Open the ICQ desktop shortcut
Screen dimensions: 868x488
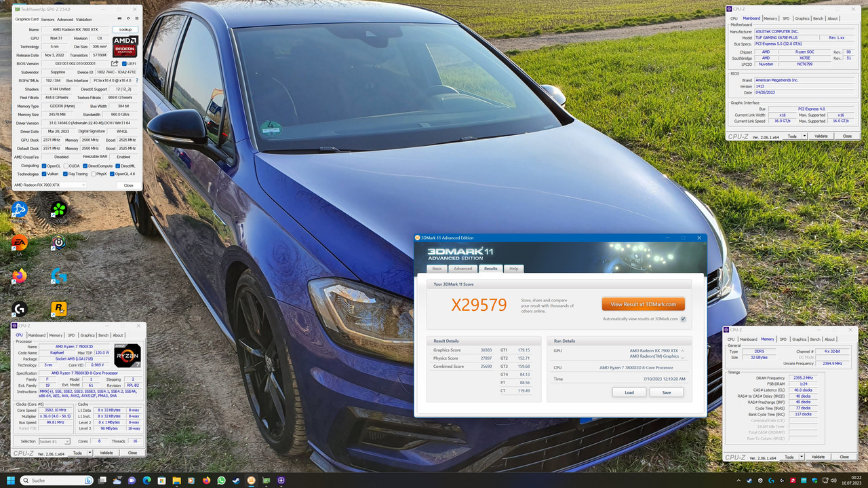click(59, 209)
